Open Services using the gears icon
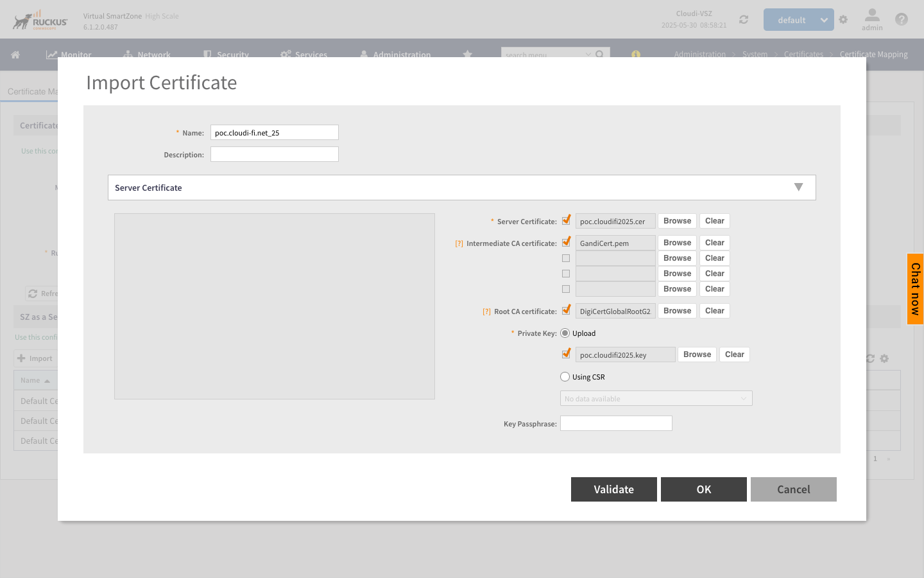Screen dimensions: 924x578 pos(285,55)
